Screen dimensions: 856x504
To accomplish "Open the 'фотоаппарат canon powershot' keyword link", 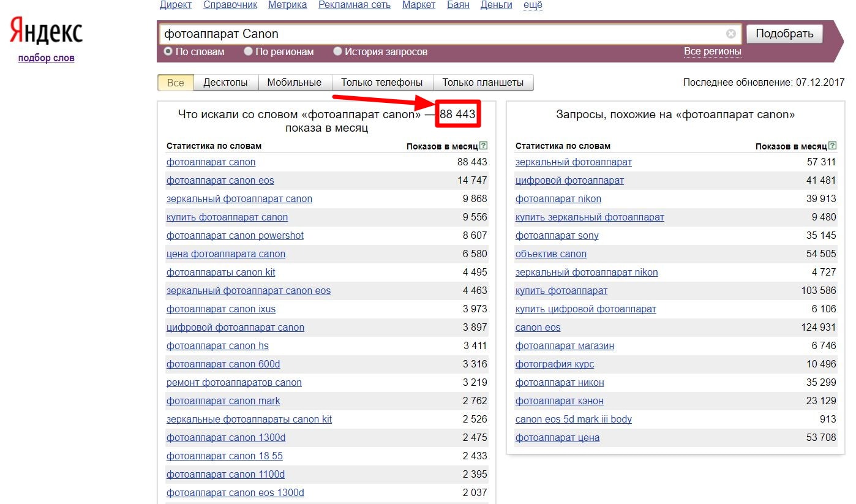I will point(235,236).
